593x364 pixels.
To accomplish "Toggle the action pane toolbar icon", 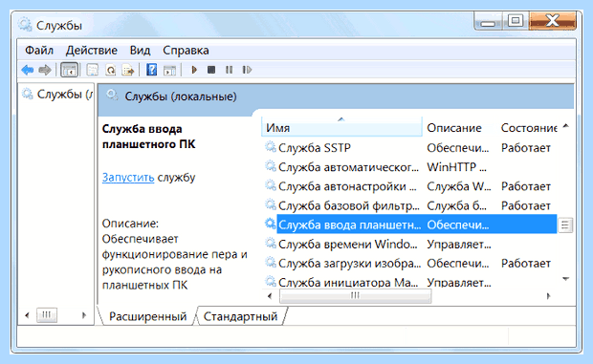I will (169, 70).
